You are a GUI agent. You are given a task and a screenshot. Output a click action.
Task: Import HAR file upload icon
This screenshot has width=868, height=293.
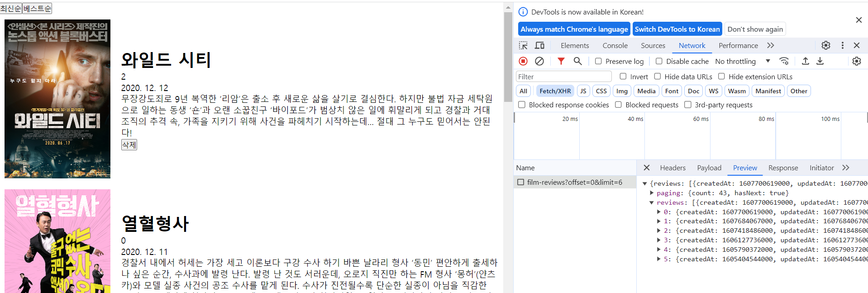coord(806,61)
